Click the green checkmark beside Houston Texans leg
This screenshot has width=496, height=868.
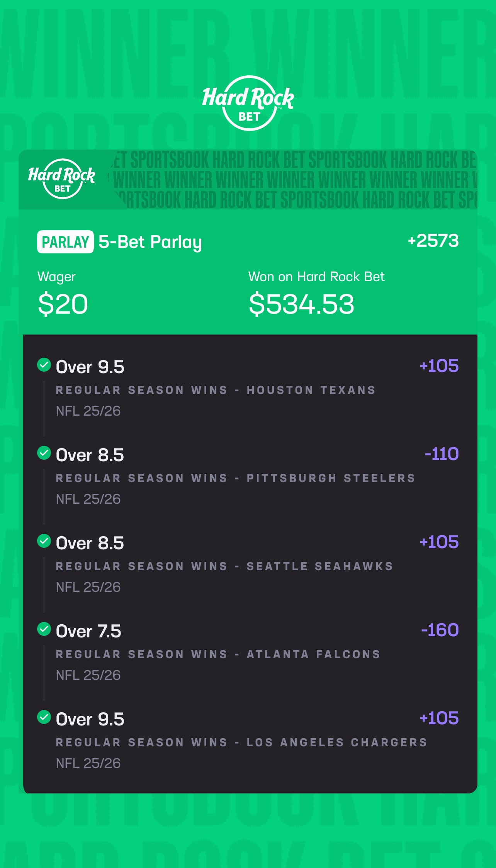click(x=44, y=365)
